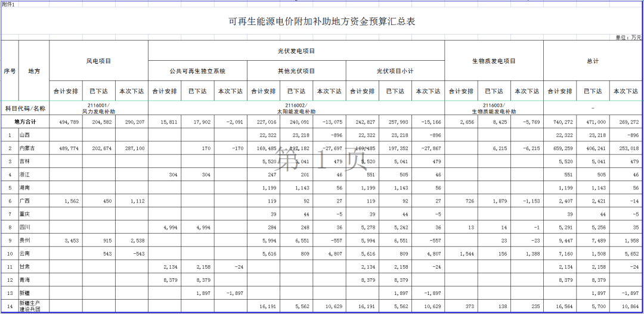The width and height of the screenshot is (644, 314).
Task: Select the 科目代码/名称 row label
Action: [x=26, y=108]
